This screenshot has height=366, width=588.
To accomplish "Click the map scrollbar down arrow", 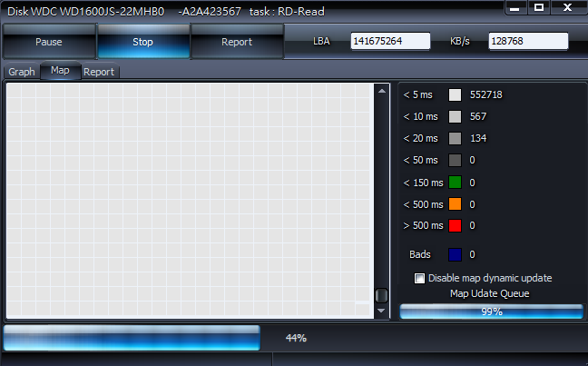I will click(x=381, y=311).
